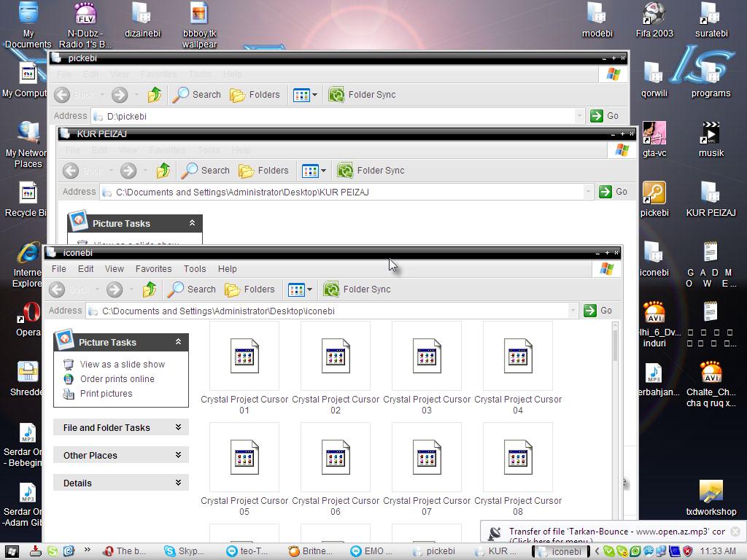Collapse Picture Tasks panel in iconebi window
The width and height of the screenshot is (747, 560).
point(178,342)
